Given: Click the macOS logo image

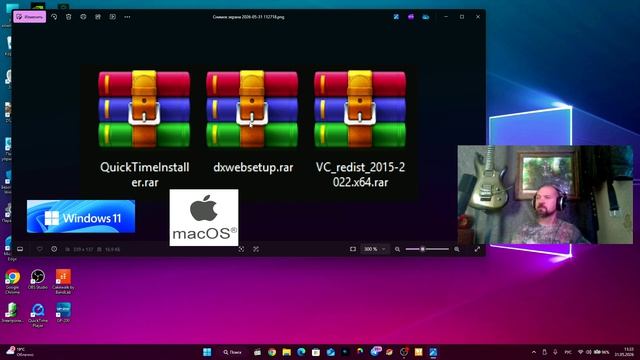Looking at the screenshot, I should click(204, 218).
